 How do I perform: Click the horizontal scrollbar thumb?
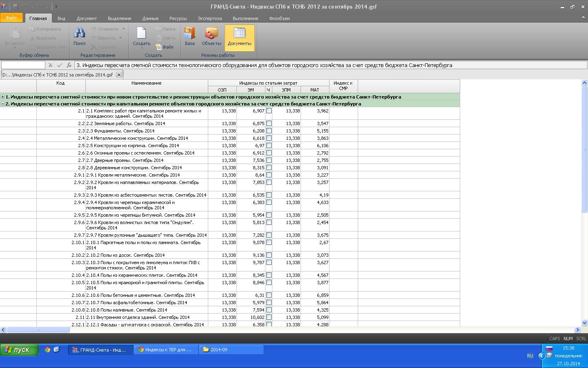coord(39,330)
